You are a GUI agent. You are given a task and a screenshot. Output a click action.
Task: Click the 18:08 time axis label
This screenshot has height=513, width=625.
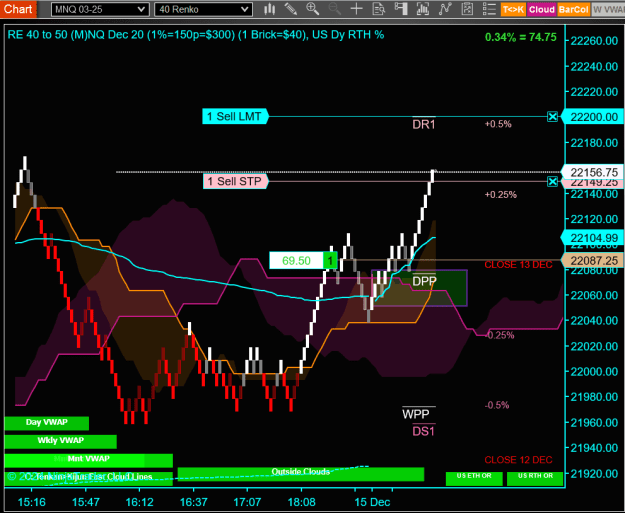pos(301,502)
